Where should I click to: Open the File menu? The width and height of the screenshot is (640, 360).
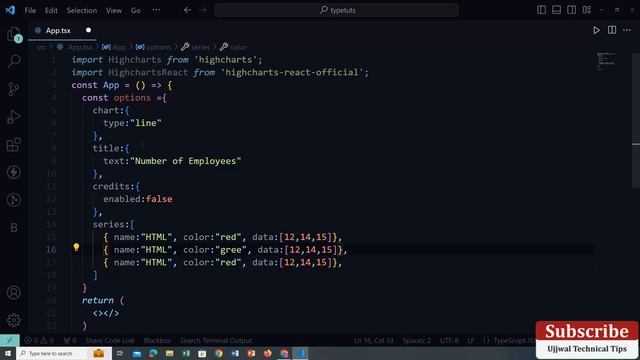pyautogui.click(x=30, y=10)
